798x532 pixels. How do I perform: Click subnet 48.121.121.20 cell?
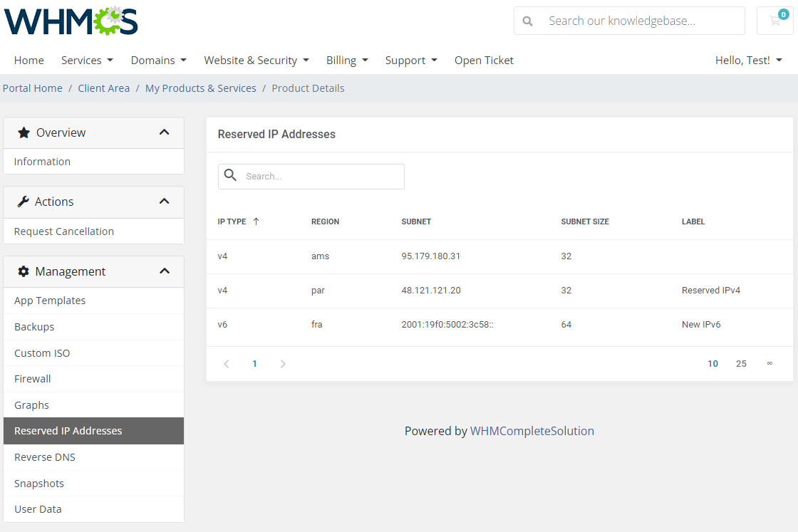(431, 291)
